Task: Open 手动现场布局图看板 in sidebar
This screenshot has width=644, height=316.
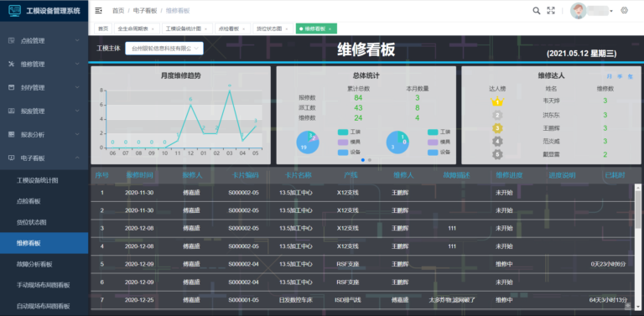Action: point(43,285)
